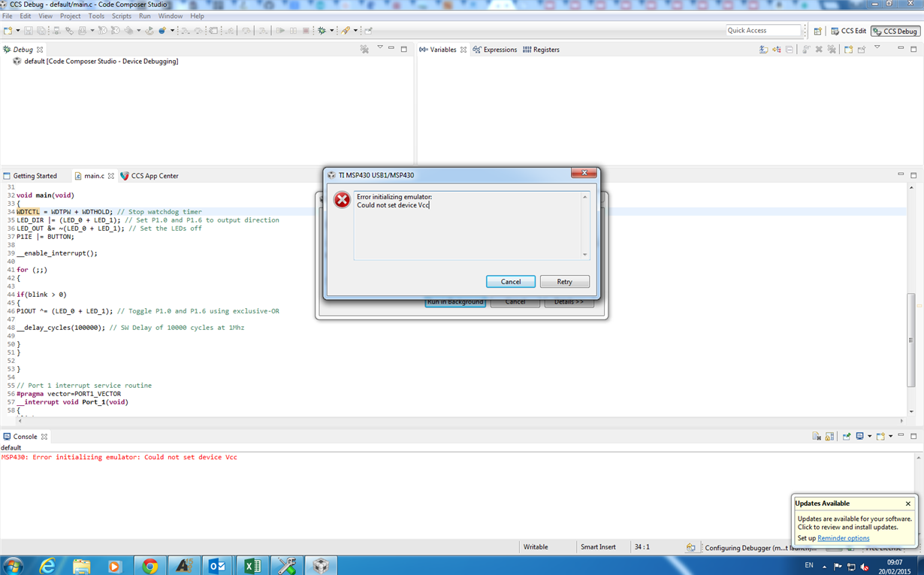Click the Open Console icon
The height and width of the screenshot is (575, 924).
pos(880,437)
